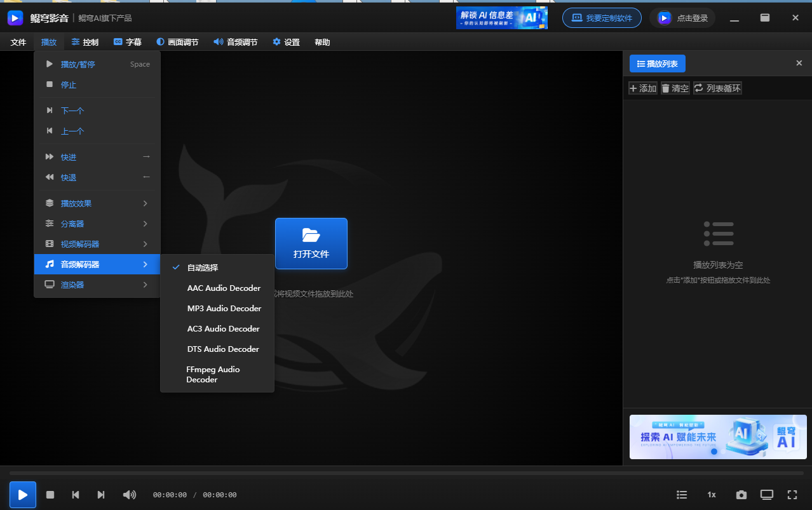This screenshot has width=812, height=510.
Task: Click 清空 to clear the playlist
Action: 675,88
